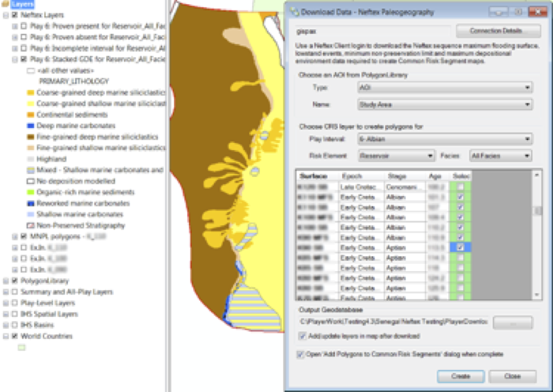553x392 pixels.
Task: Uncheck World Countries layer
Action: [x=14, y=336]
